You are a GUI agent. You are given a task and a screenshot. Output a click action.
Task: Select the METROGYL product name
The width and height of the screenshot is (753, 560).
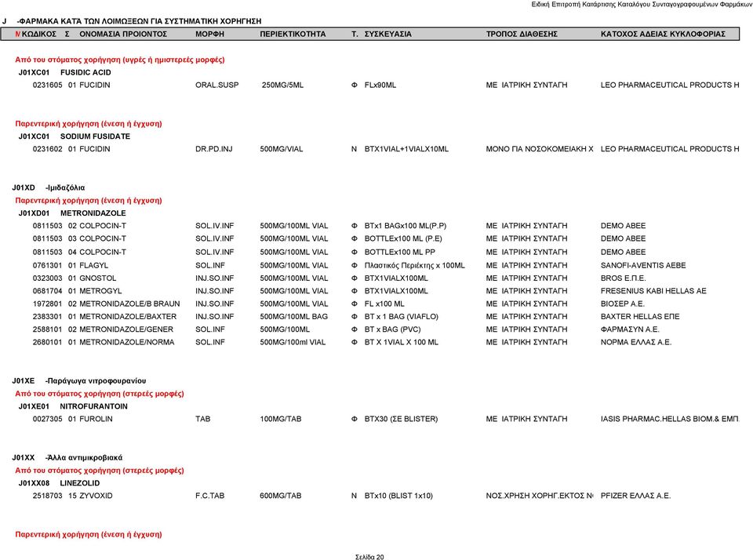click(100, 291)
